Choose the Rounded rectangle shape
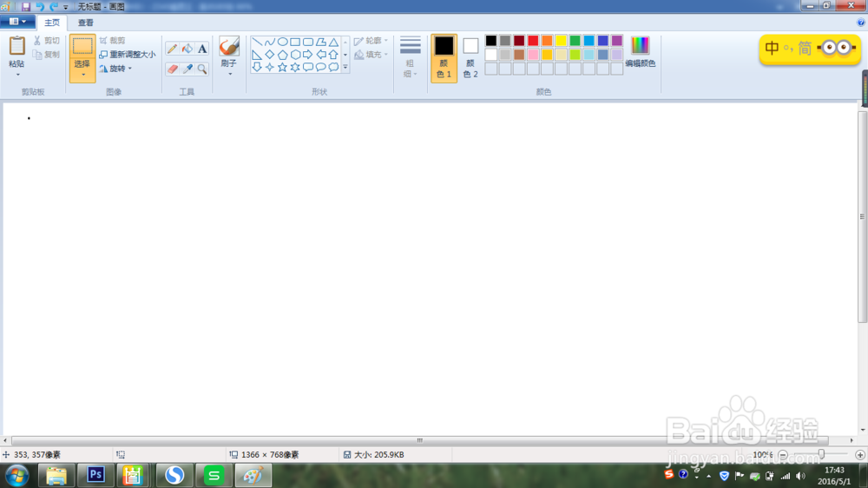This screenshot has height=488, width=868. tap(308, 42)
